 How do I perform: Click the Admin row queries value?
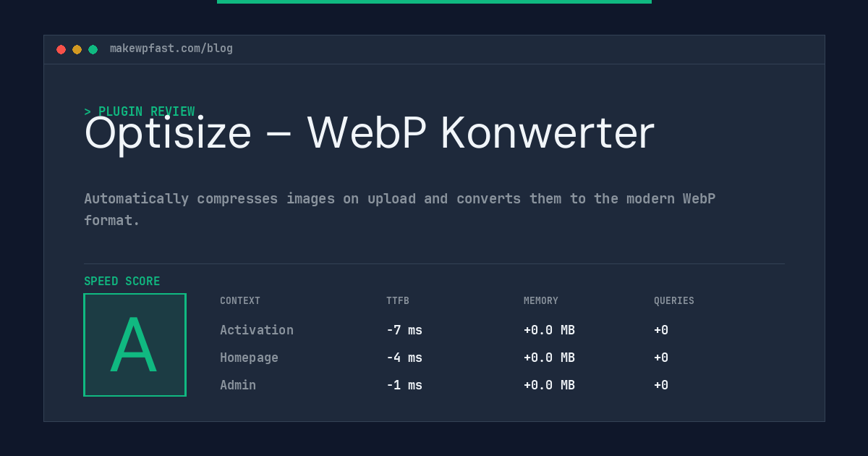tap(661, 385)
